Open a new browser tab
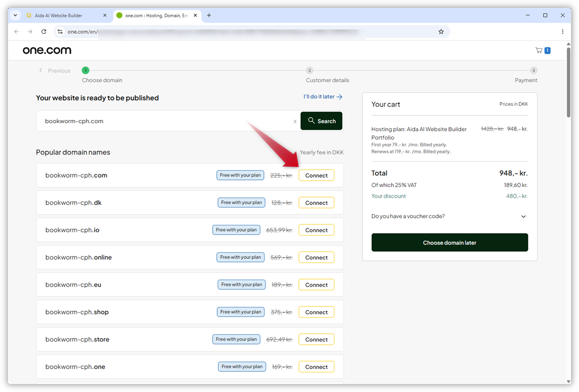This screenshot has width=579, height=392. [x=209, y=16]
